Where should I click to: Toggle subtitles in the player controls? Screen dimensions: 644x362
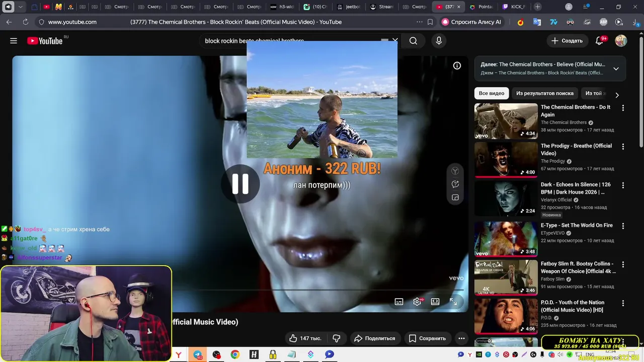[x=399, y=302]
